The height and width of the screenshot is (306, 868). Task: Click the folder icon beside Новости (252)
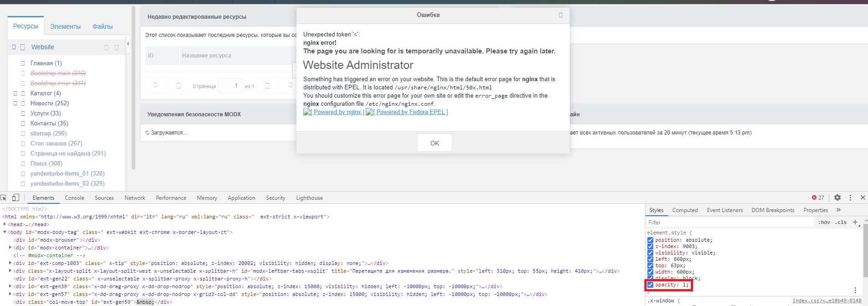pos(23,104)
